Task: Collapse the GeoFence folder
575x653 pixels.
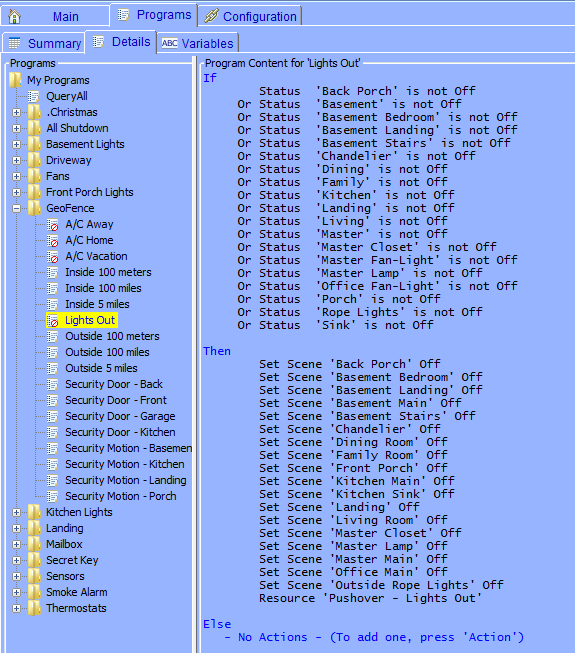Action: (x=16, y=209)
